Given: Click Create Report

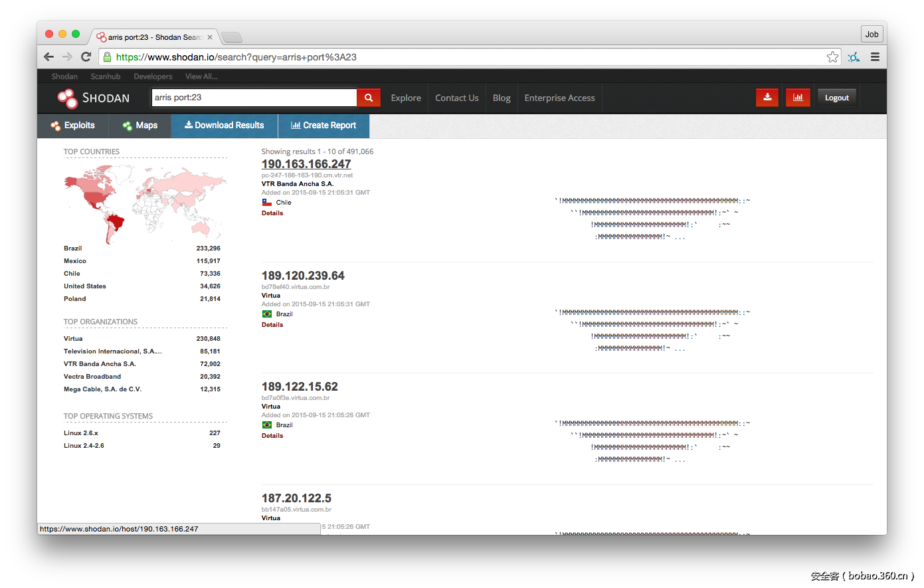Looking at the screenshot, I should click(x=323, y=126).
